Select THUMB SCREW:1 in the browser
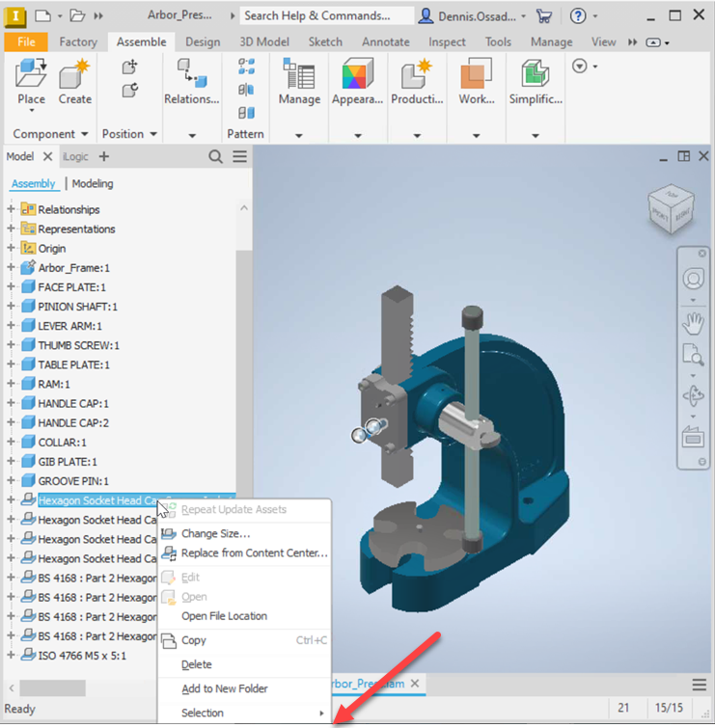Viewport: 715px width, 728px height. coord(78,345)
